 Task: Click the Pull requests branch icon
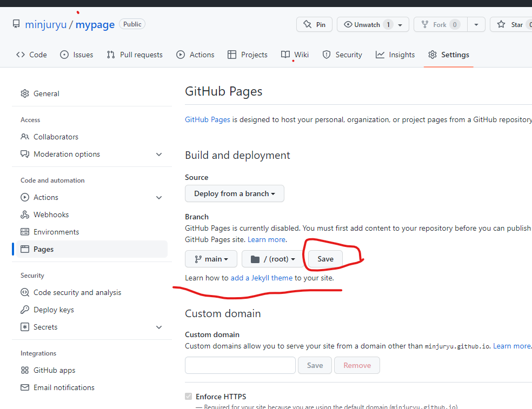111,55
